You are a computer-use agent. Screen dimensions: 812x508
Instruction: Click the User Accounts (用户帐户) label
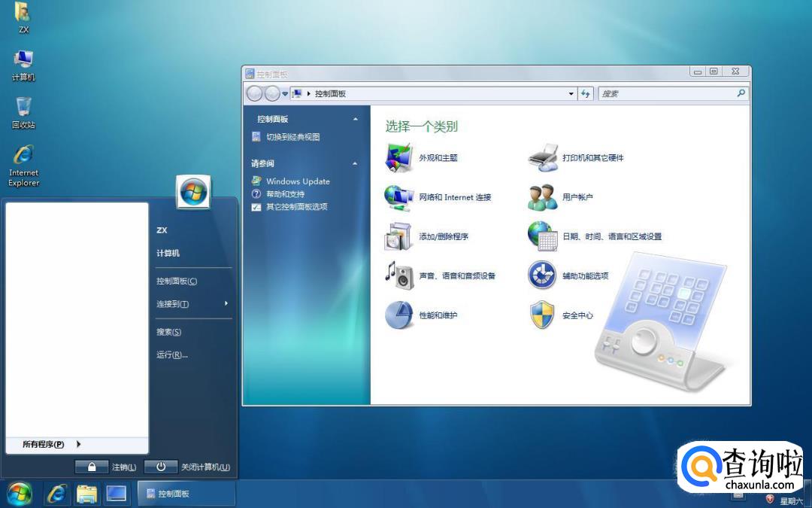coord(577,197)
